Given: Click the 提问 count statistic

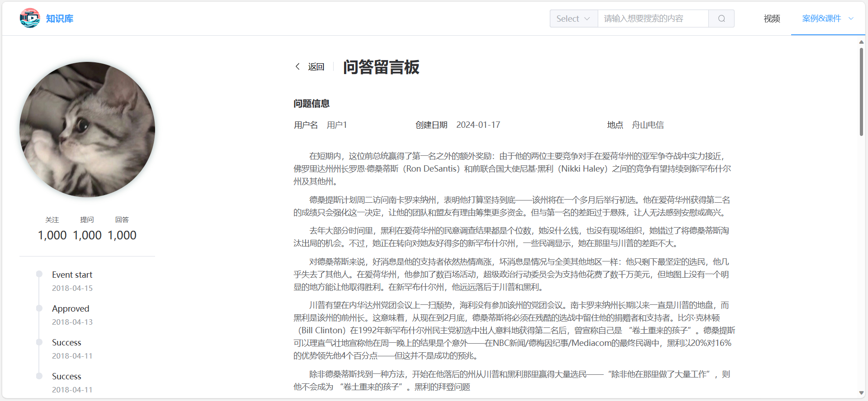Looking at the screenshot, I should 87,235.
